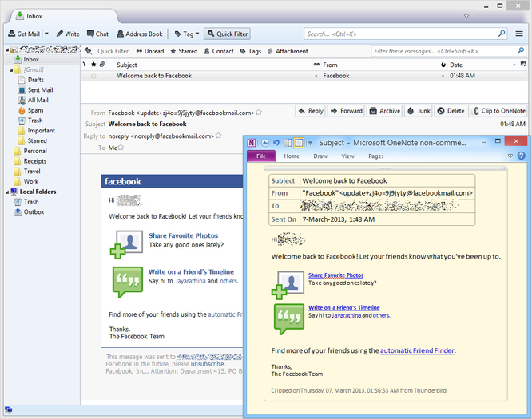Forward the Facebook message
The image size is (532, 419).
tap(346, 111)
